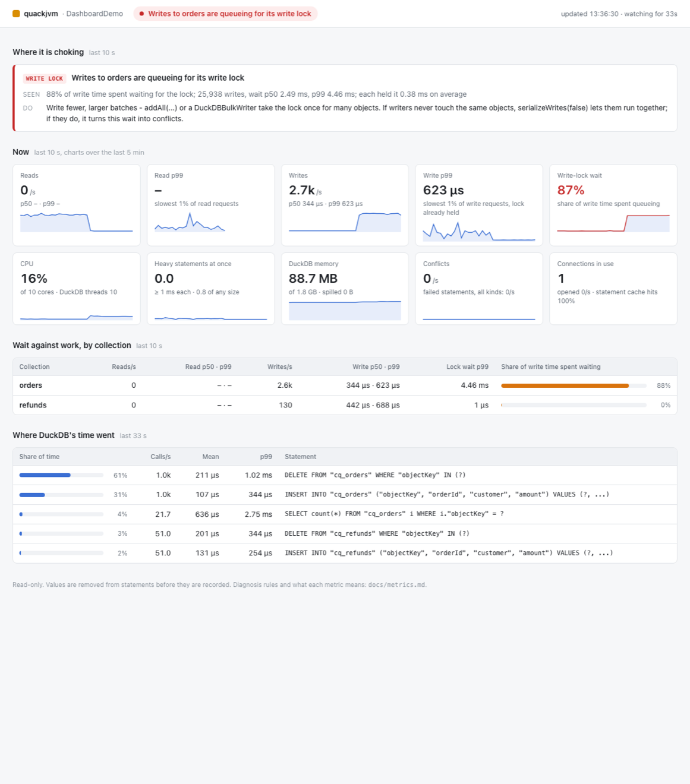Select the refunds collection row name
Image resolution: width=690 pixels, height=784 pixels.
point(33,405)
